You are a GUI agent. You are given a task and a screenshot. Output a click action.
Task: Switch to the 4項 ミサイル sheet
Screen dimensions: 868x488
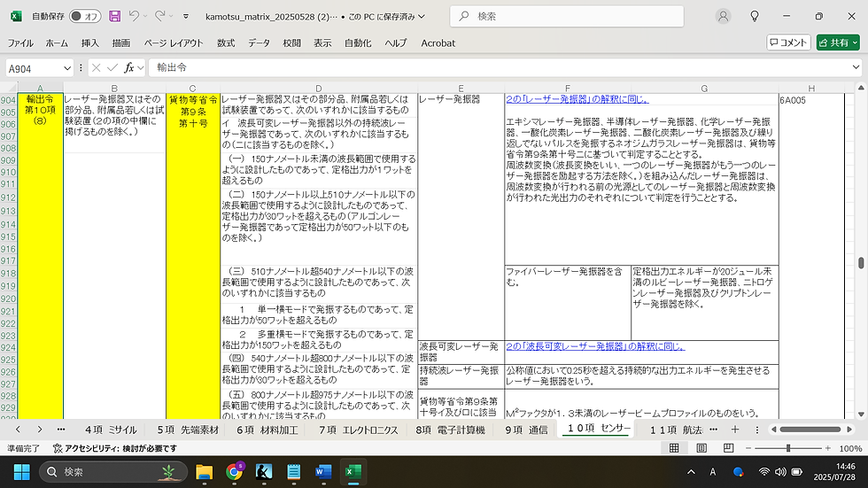[111, 430]
